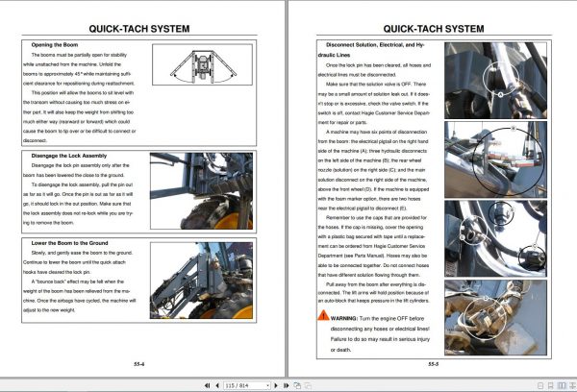
Task: Click the boom opening diagram
Action: pyautogui.click(x=202, y=64)
